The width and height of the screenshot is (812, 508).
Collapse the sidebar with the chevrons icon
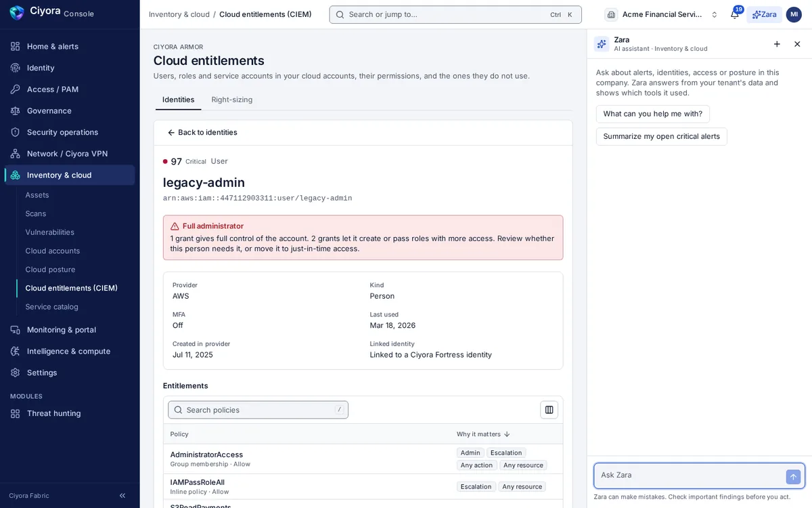[122, 496]
